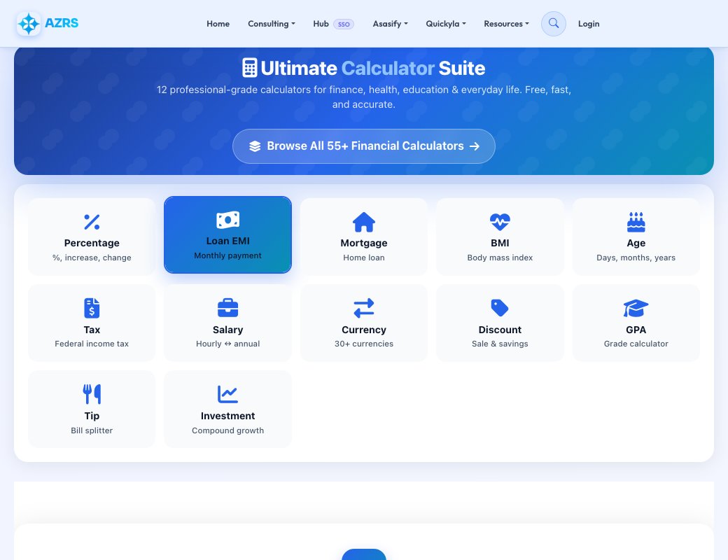Select the Age birthday cake icon
Viewport: 728px width, 560px height.
click(636, 222)
